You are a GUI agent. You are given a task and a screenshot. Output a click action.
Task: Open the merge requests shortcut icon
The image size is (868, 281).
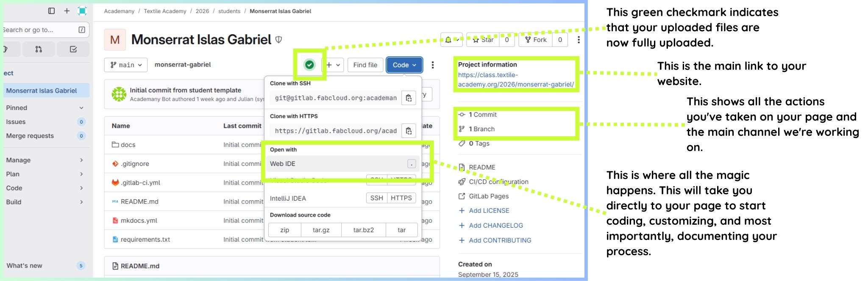click(39, 50)
